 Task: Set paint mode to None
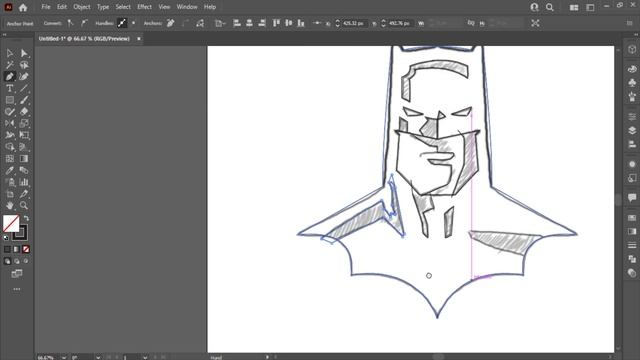[x=26, y=249]
